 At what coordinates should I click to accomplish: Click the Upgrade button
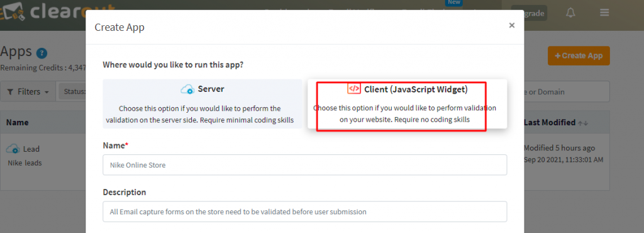click(x=530, y=13)
